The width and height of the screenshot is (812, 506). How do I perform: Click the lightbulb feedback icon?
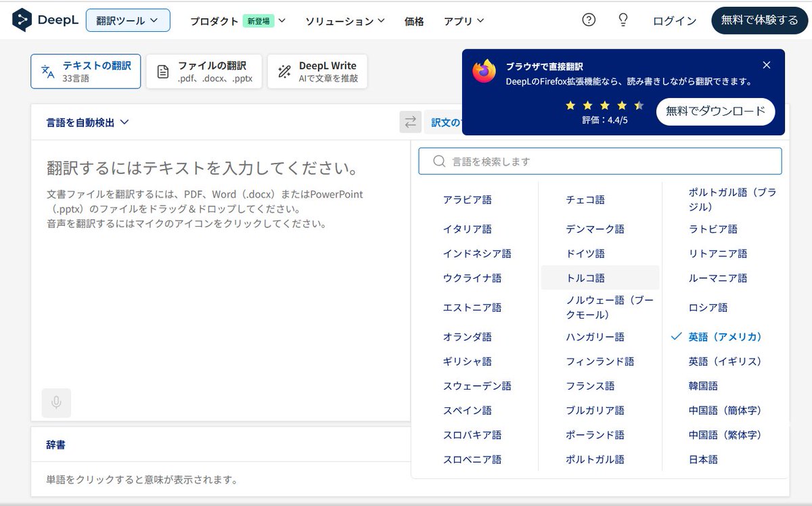[622, 20]
